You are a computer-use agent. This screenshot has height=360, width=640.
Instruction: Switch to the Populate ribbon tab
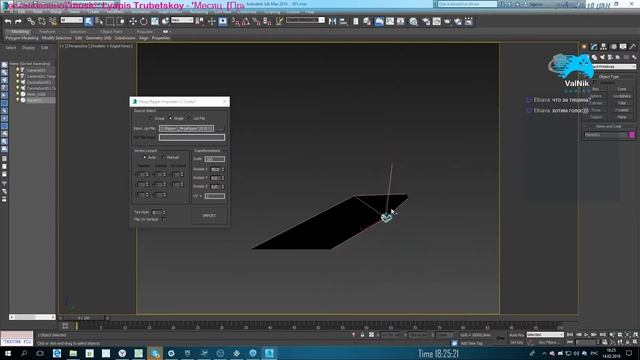pyautogui.click(x=144, y=31)
